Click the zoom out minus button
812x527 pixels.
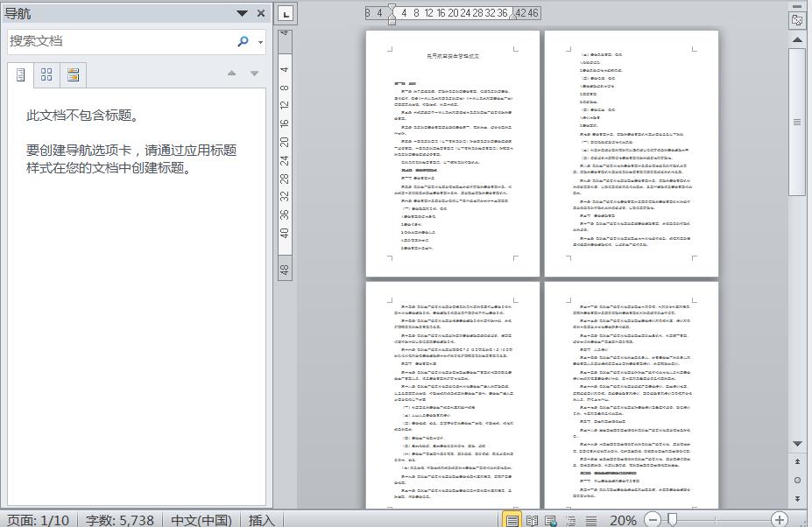(653, 520)
